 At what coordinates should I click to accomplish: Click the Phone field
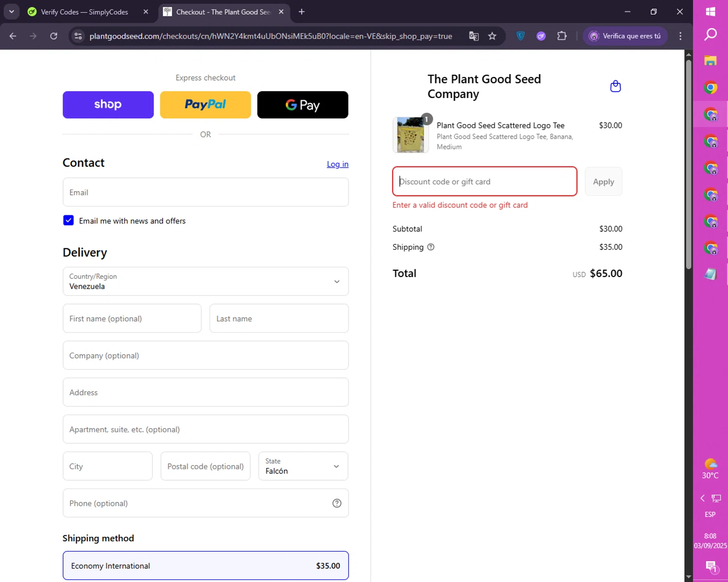(x=206, y=503)
